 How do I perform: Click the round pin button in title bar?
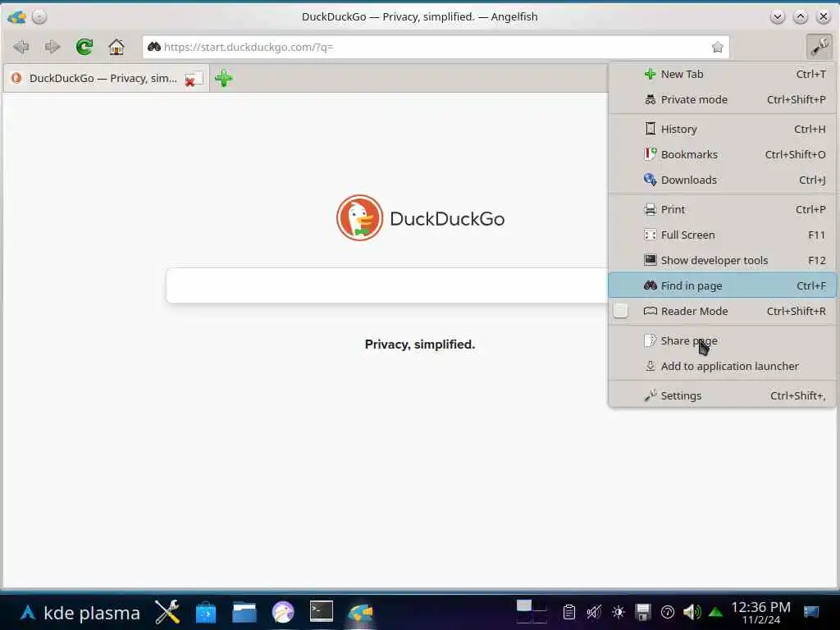[x=39, y=16]
